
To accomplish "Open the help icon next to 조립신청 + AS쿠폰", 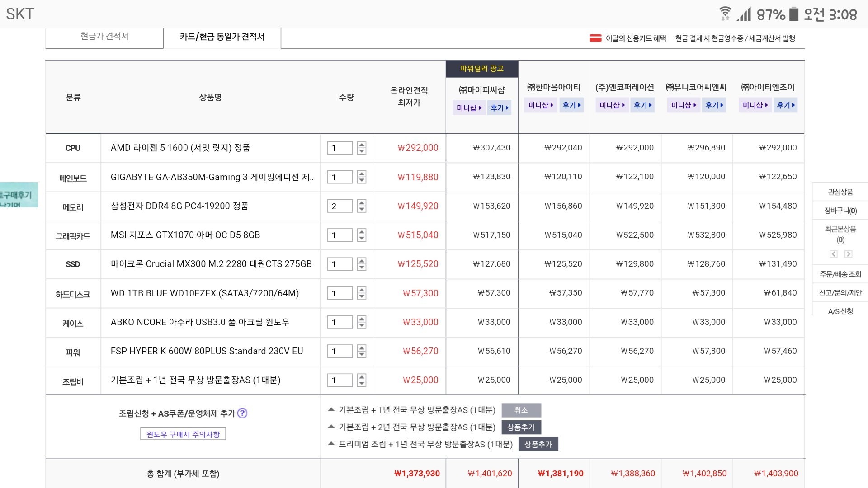I will (x=242, y=413).
